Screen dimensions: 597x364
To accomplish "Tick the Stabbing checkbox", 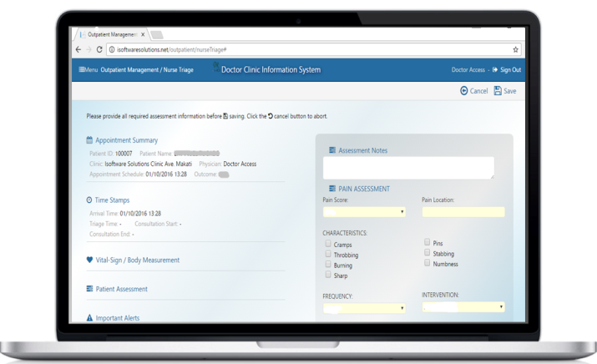I will tap(428, 253).
